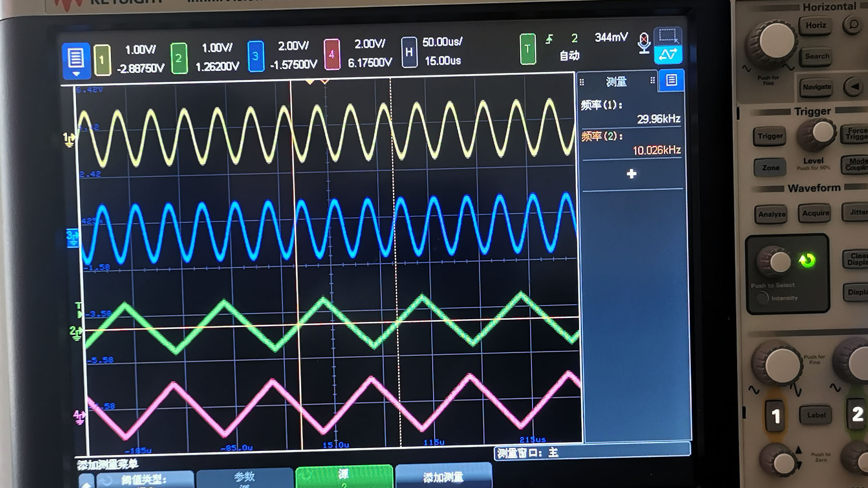Click the 自动 trigger mode label

click(x=570, y=56)
